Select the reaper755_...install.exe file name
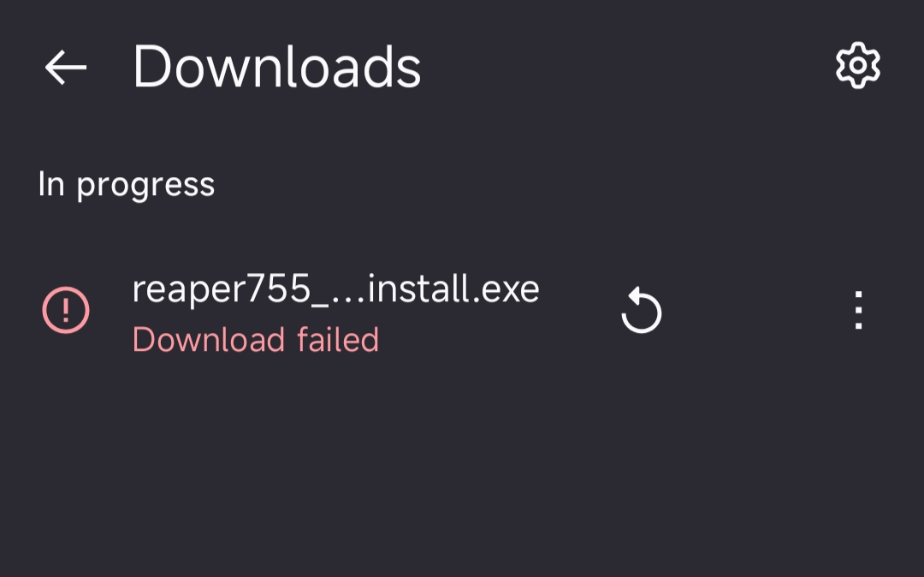 [335, 289]
